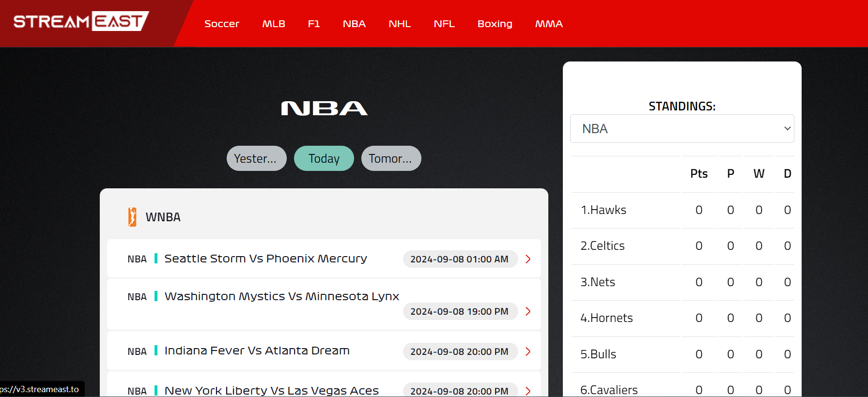The height and width of the screenshot is (397, 868).
Task: Open the standings league dropdown
Action: click(682, 129)
